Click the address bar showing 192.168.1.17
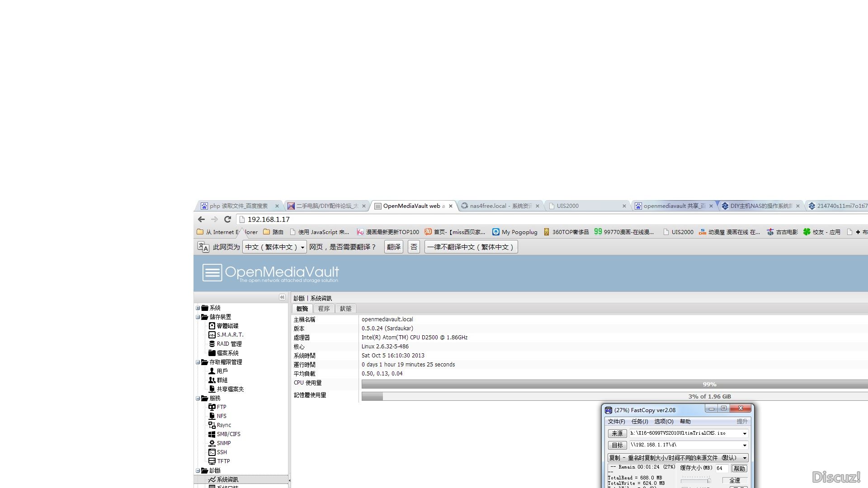The width and height of the screenshot is (868, 488). click(x=552, y=220)
